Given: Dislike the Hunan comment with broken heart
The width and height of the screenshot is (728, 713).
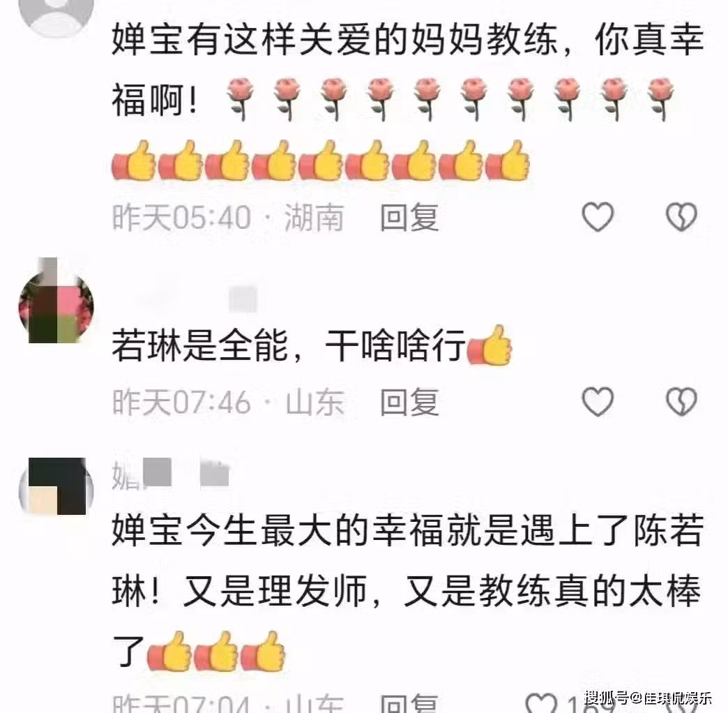Looking at the screenshot, I should [x=681, y=217].
